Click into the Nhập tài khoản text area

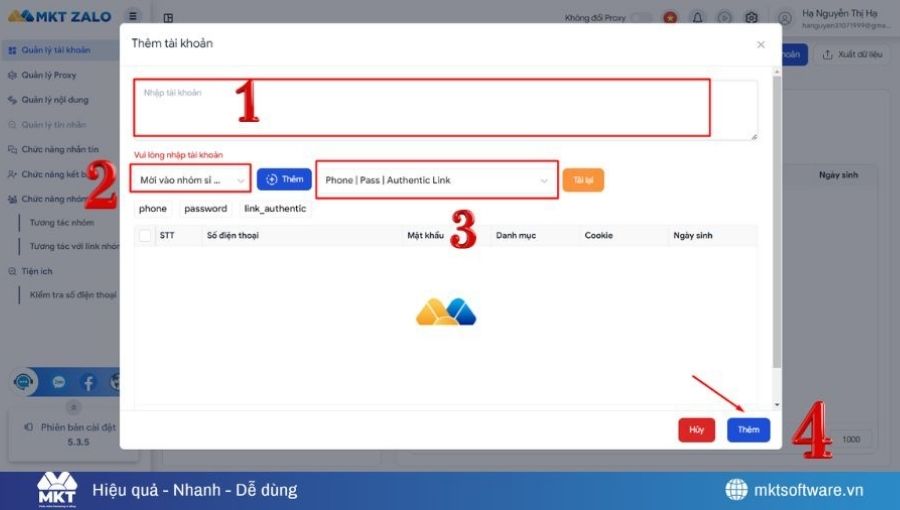pos(445,110)
